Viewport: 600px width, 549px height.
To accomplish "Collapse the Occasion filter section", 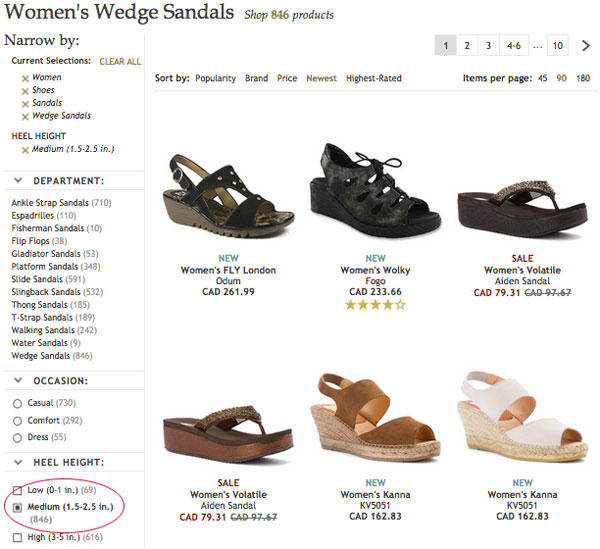I will 19,381.
